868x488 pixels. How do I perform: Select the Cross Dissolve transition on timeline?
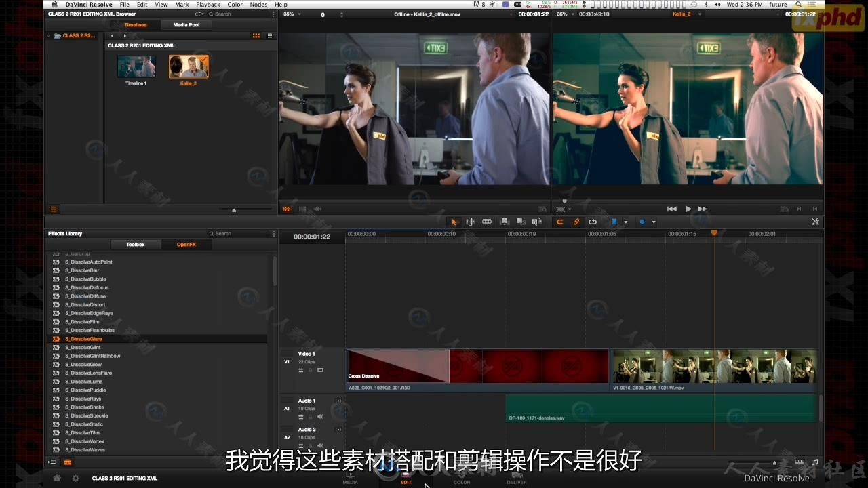398,366
